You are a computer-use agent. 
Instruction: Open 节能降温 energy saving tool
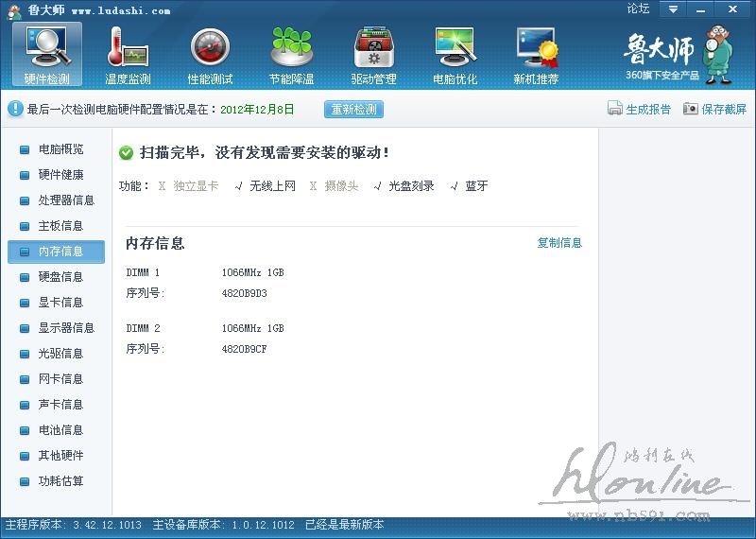292,53
